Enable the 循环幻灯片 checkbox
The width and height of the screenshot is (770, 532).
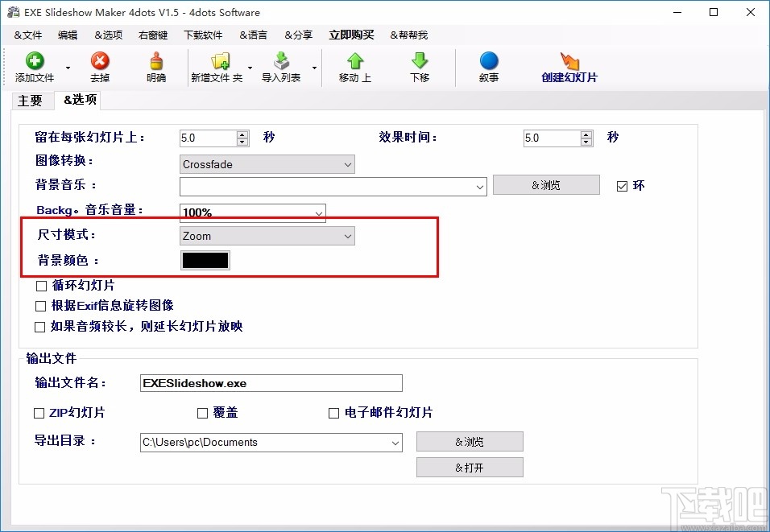(39, 286)
